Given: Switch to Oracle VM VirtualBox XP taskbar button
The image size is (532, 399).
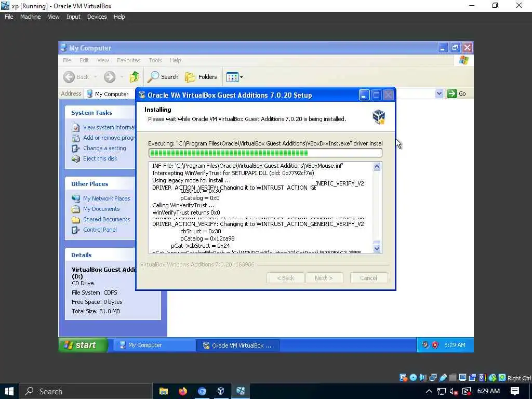Looking at the screenshot, I should tap(237, 345).
